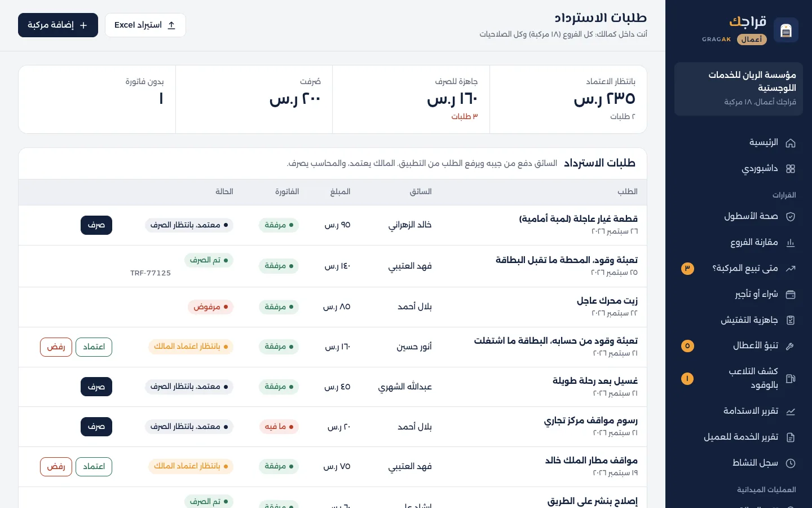
Task: Click driver name أنور حسين
Action: pyautogui.click(x=414, y=347)
